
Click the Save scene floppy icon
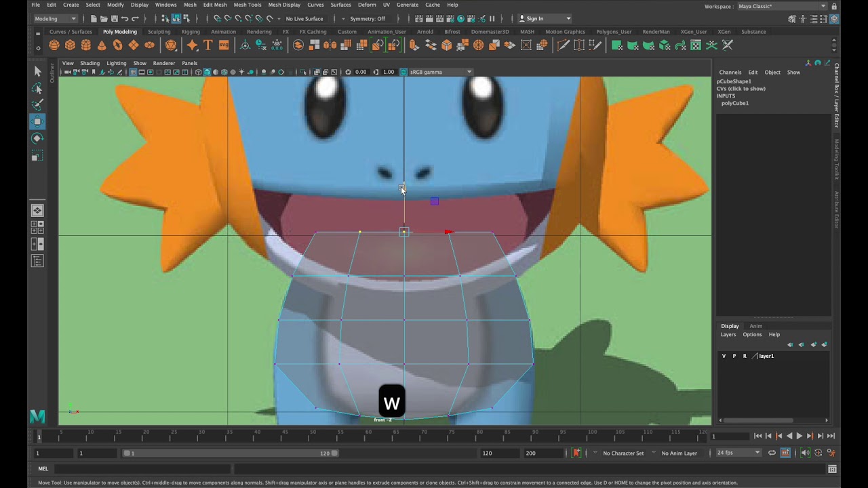point(114,18)
